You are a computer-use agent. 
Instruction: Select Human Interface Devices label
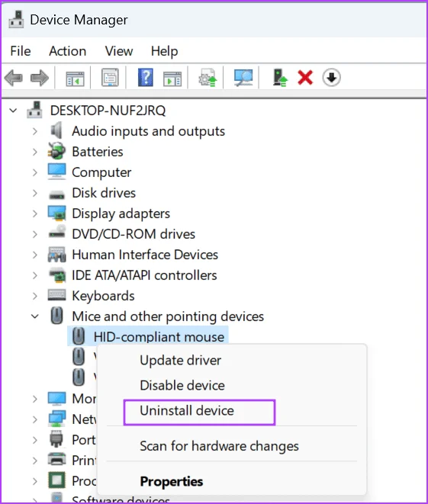(x=145, y=255)
